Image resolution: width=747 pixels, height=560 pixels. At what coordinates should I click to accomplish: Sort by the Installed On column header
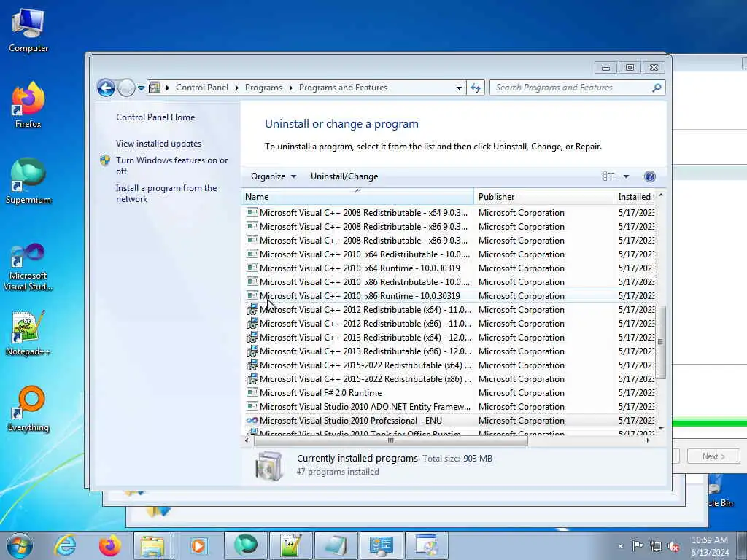(635, 197)
